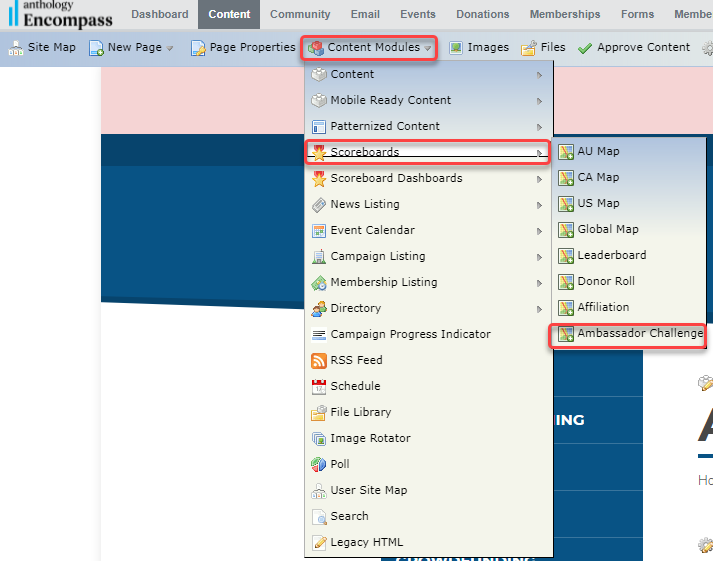The image size is (713, 561).
Task: Choose Leaderboard scoreboard option
Action: click(x=611, y=255)
